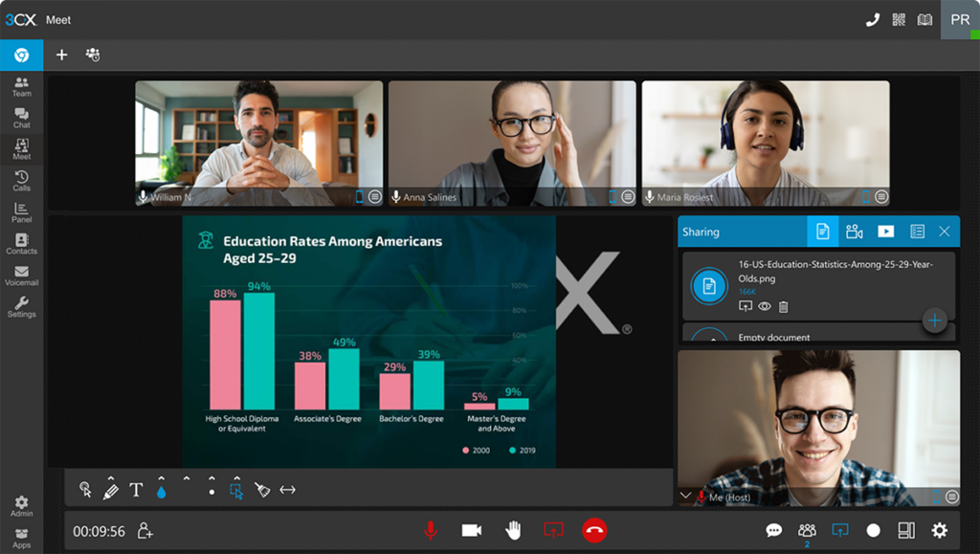Open the meeting chat bubble icon
Image resolution: width=980 pixels, height=554 pixels.
coord(773,530)
